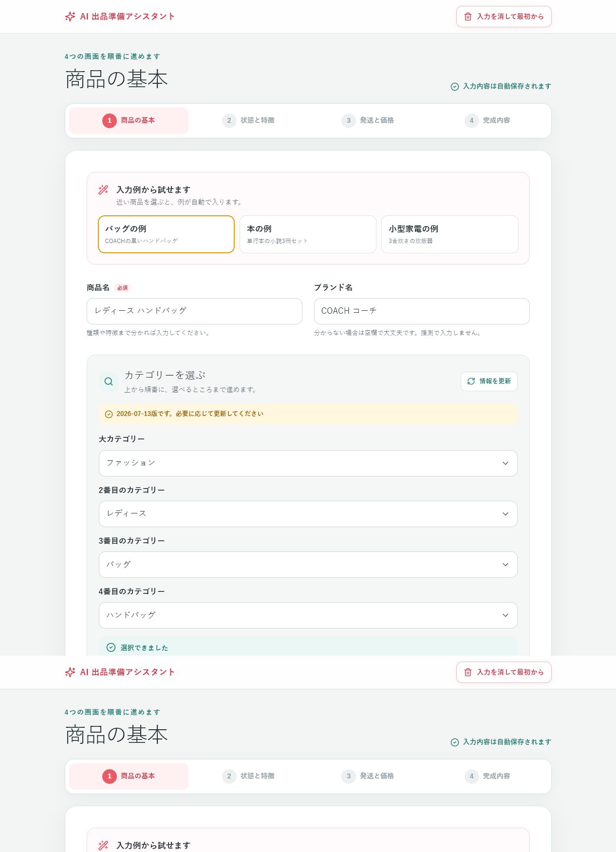Image resolution: width=616 pixels, height=852 pixels.
Task: Open step 3 発送と価格 in the lower stepper
Action: (x=368, y=776)
